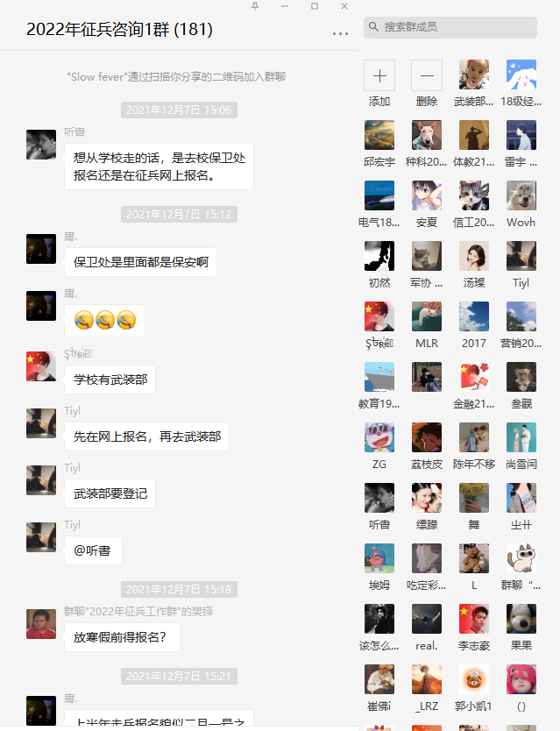Click the 放寒假前得报名 message bubble
Viewport: 560px width, 731px height.
pos(122,637)
